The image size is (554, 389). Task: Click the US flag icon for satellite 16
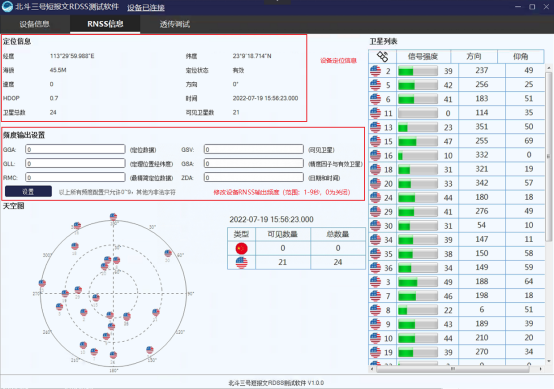pyautogui.click(x=375, y=155)
